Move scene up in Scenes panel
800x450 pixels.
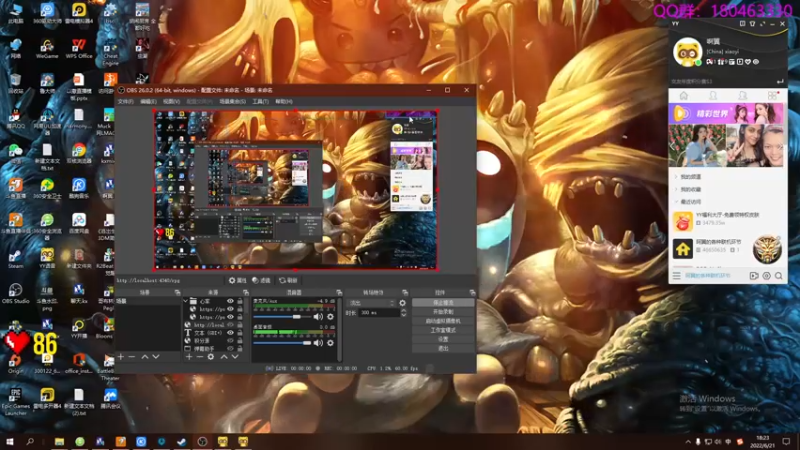(145, 357)
